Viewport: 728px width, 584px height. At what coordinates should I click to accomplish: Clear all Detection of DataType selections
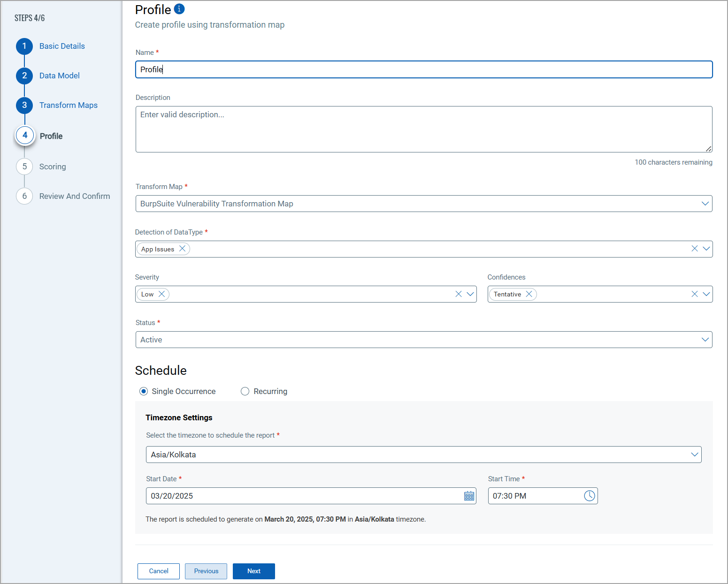tap(694, 249)
